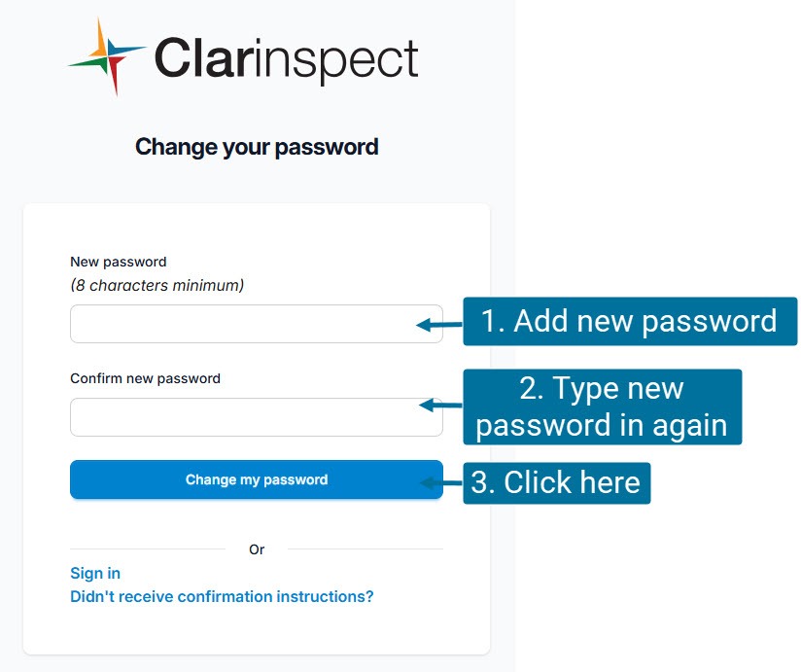This screenshot has width=801, height=672.
Task: Click the divider line left of "Or"
Action: pos(146,549)
